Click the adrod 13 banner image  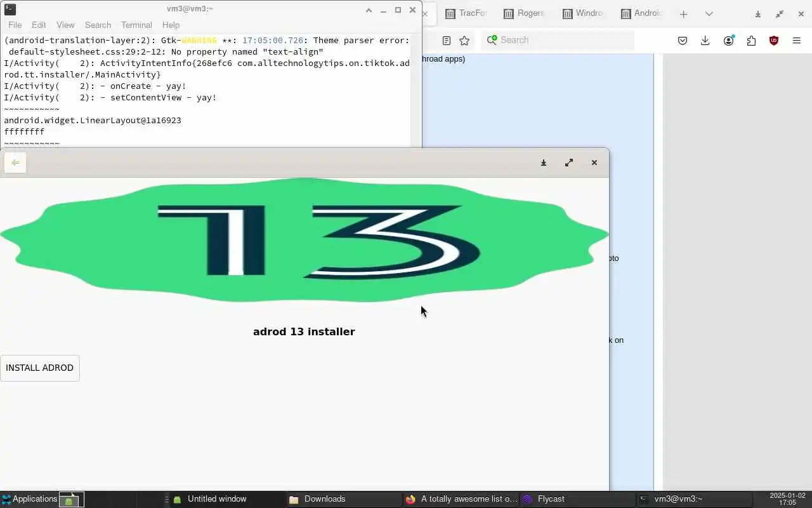click(x=304, y=240)
